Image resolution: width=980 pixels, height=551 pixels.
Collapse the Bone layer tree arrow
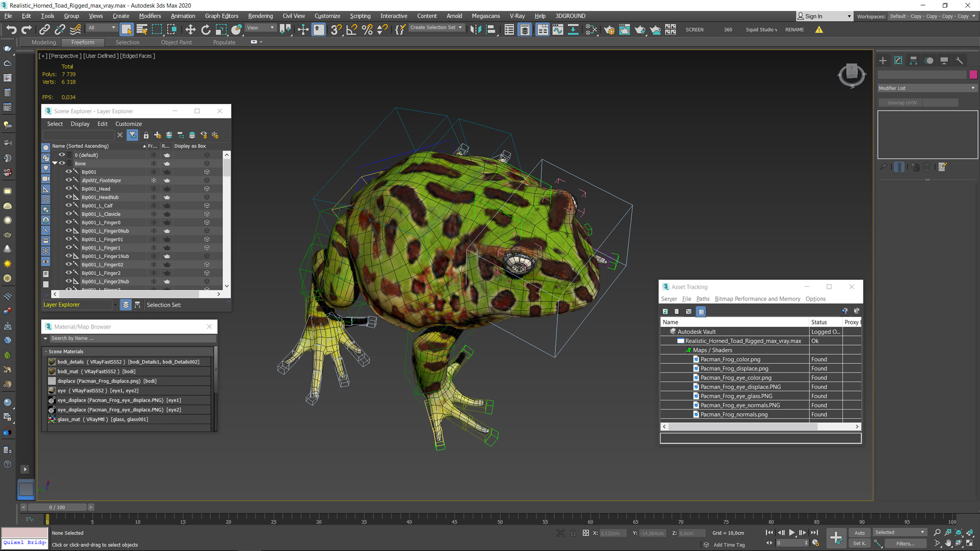(x=55, y=163)
